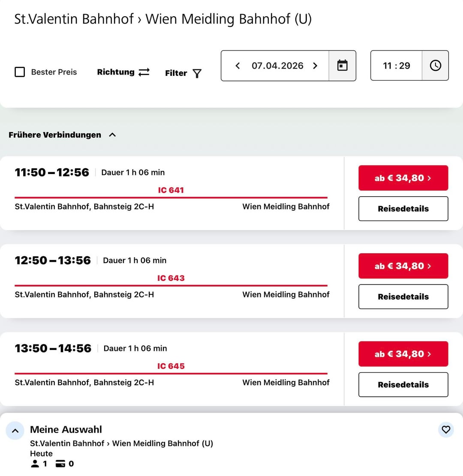Buy ticket for 12:50 IC 643 train
463x476 pixels.
point(403,266)
